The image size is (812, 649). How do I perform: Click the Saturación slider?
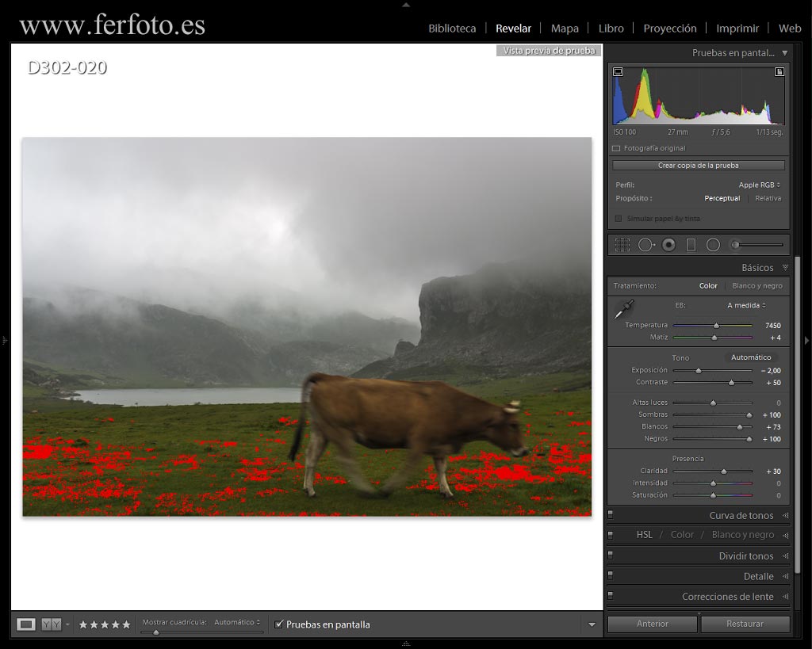point(712,495)
